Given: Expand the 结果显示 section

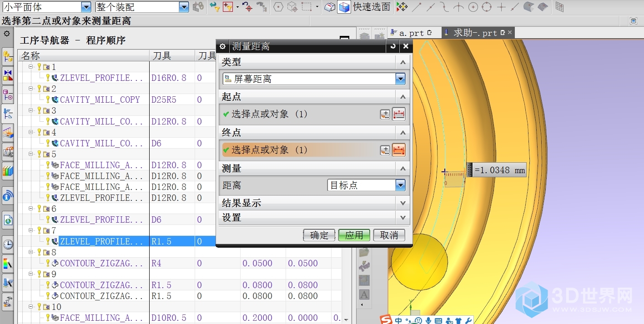Looking at the screenshot, I should pos(402,203).
